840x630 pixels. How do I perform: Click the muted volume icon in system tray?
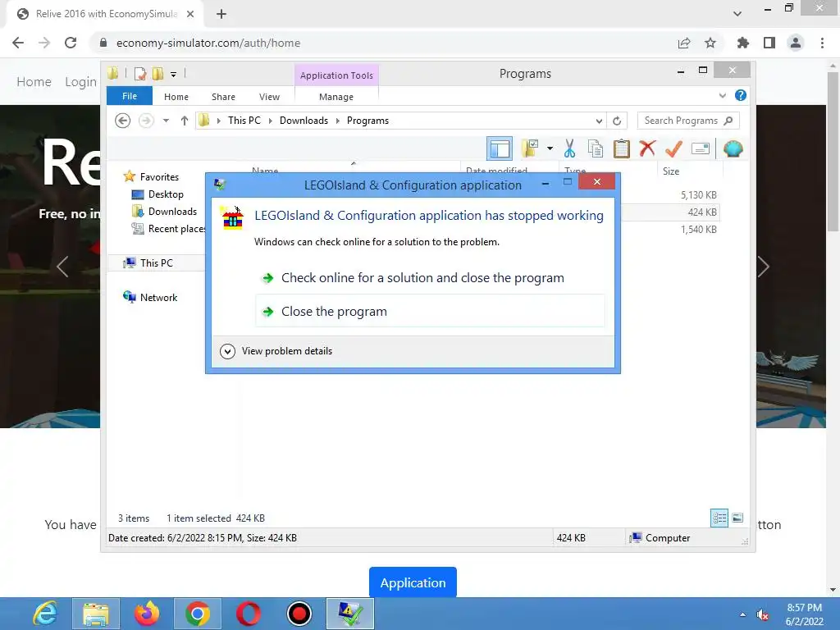pyautogui.click(x=763, y=614)
